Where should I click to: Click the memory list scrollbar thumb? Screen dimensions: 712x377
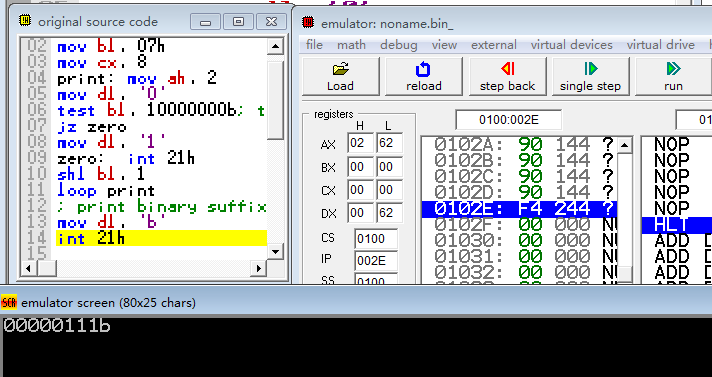(625, 274)
